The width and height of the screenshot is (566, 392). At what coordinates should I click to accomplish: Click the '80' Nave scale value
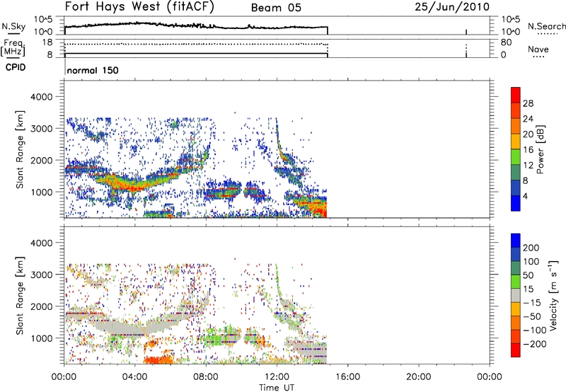pos(506,42)
